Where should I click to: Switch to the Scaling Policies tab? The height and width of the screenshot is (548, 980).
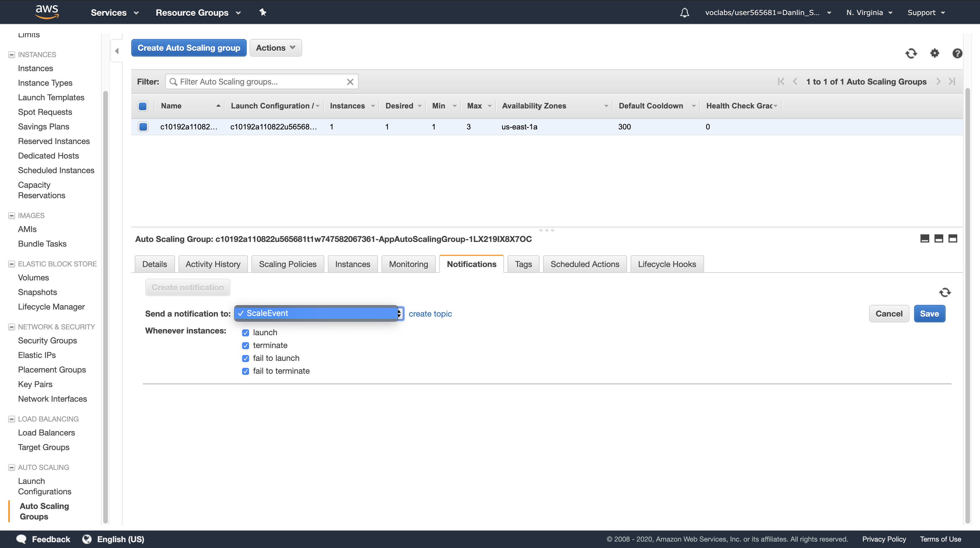pos(287,264)
